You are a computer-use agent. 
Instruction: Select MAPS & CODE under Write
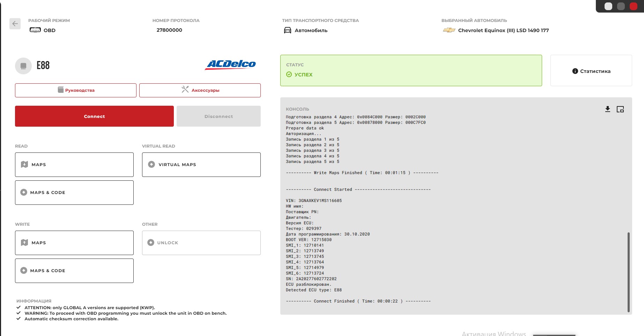click(x=74, y=271)
